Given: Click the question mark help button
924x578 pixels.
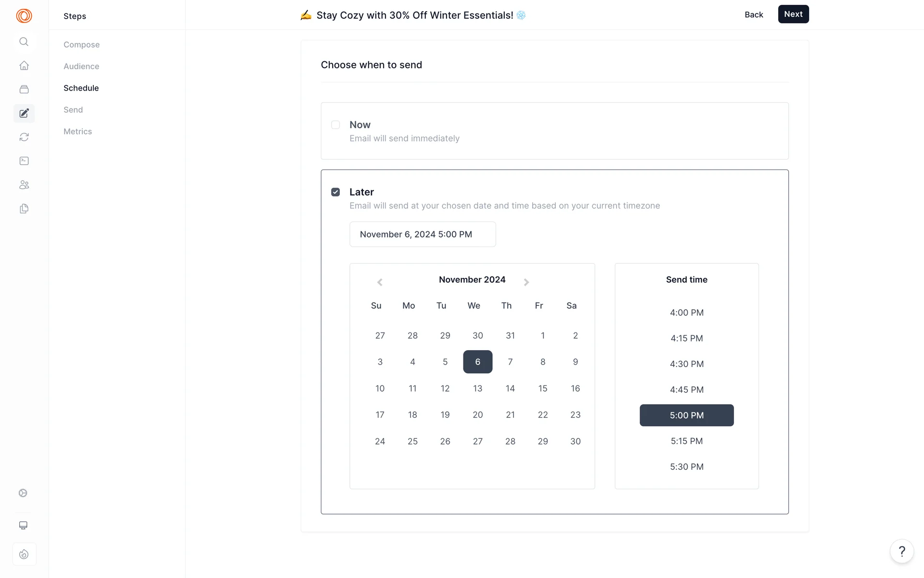Looking at the screenshot, I should pyautogui.click(x=901, y=551).
